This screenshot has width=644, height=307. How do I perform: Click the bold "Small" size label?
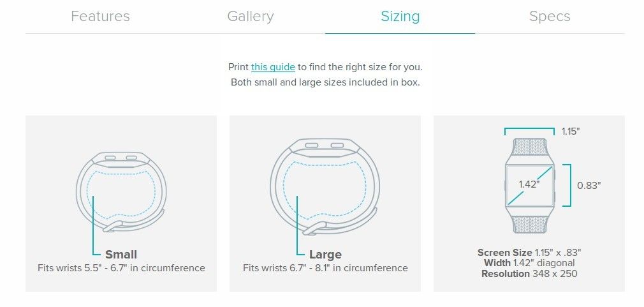click(x=121, y=254)
